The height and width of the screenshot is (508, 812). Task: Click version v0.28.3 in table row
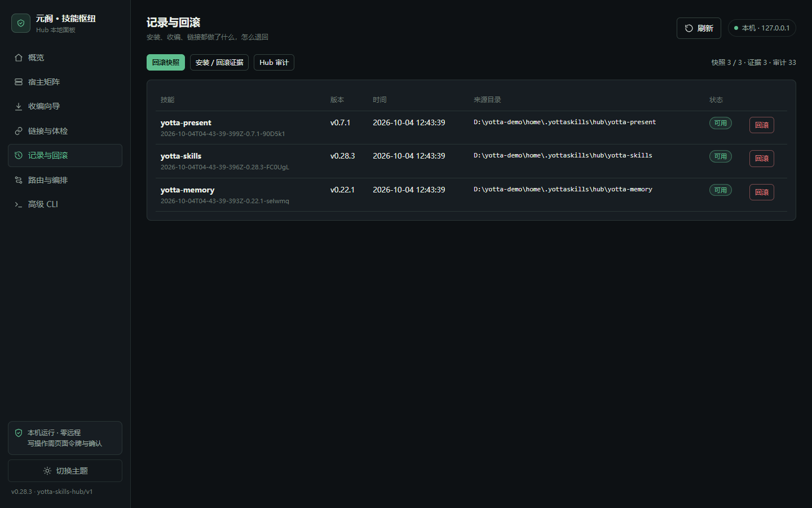coord(343,156)
